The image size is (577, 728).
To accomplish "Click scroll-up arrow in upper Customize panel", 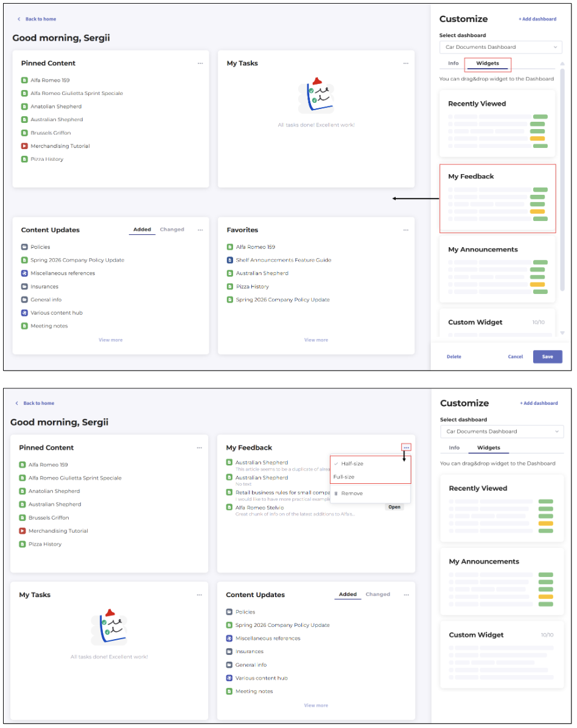I will 562,63.
